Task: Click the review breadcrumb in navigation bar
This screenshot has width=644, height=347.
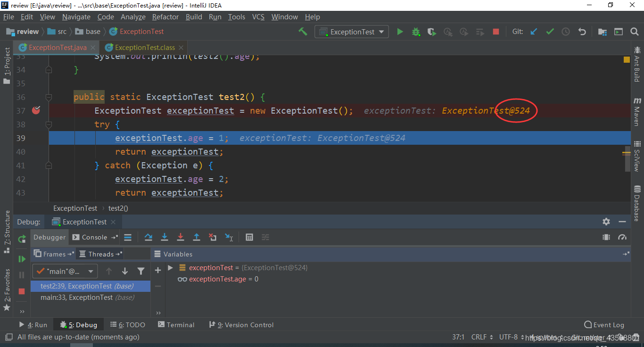Action: click(x=22, y=32)
